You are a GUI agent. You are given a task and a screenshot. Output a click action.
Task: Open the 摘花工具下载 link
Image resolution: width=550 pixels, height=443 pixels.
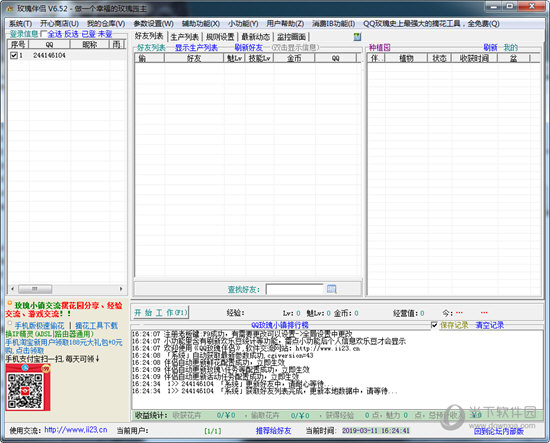[x=96, y=325]
